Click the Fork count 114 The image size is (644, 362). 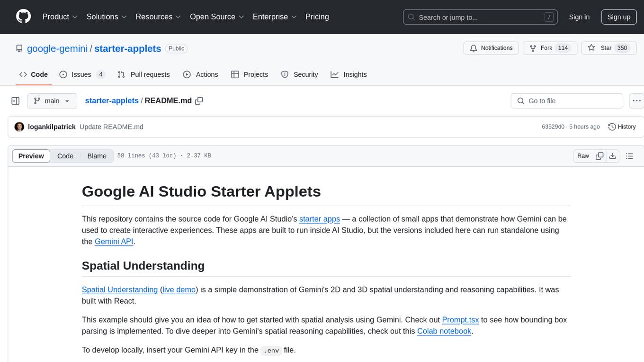pyautogui.click(x=563, y=48)
